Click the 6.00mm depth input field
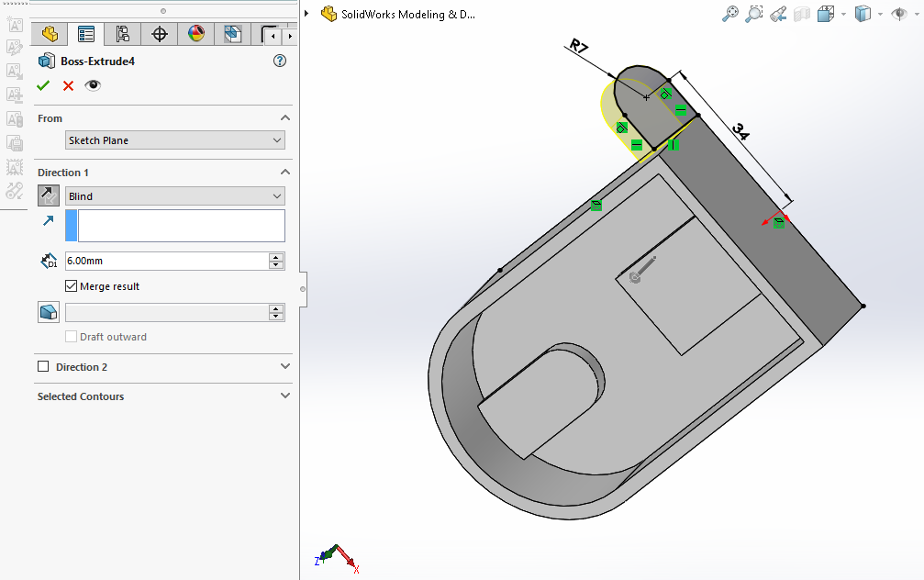 (x=165, y=262)
